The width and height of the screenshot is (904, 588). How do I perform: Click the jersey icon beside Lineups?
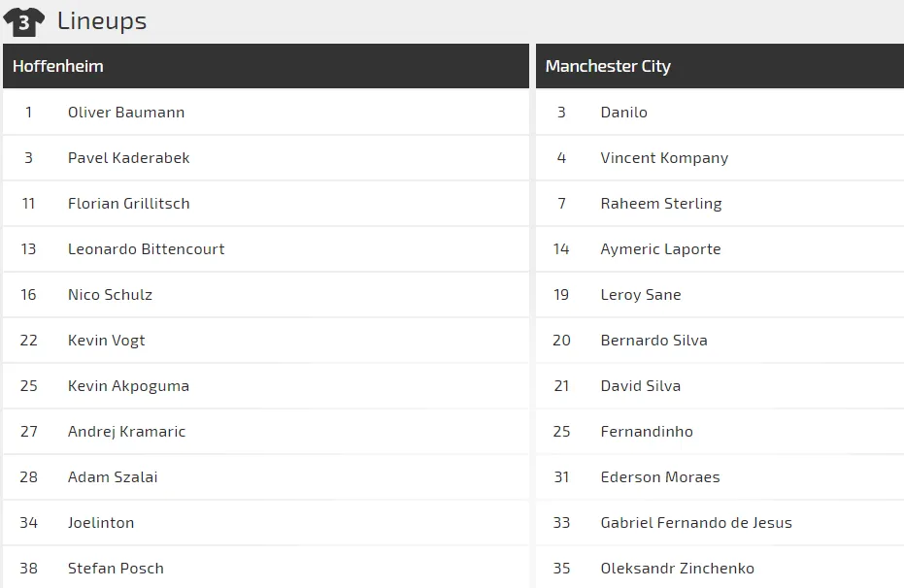24,20
